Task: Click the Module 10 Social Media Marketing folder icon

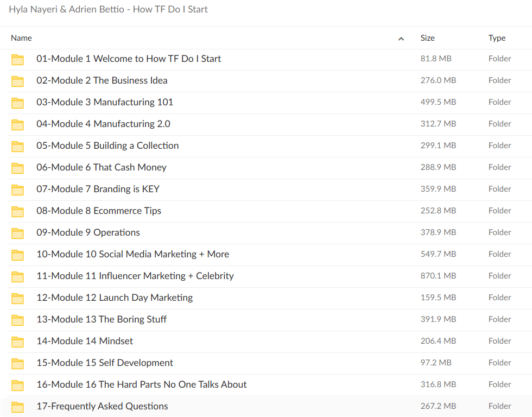Action: pos(17,254)
